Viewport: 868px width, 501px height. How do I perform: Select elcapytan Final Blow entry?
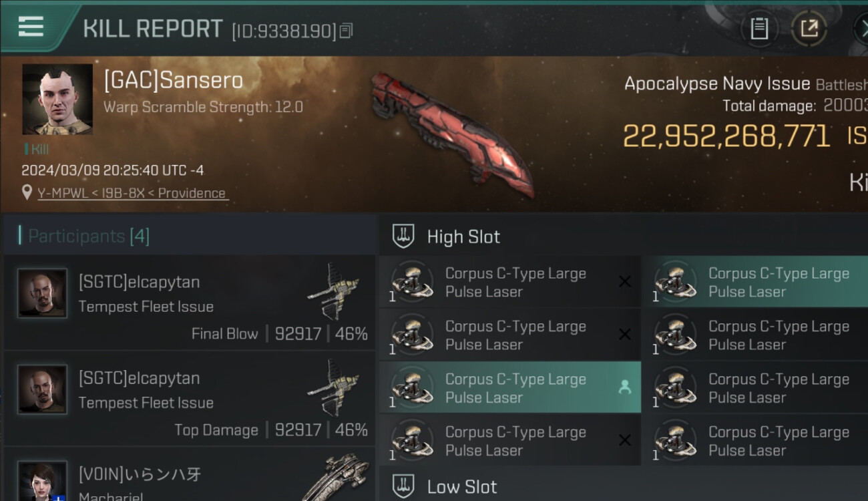coord(190,302)
